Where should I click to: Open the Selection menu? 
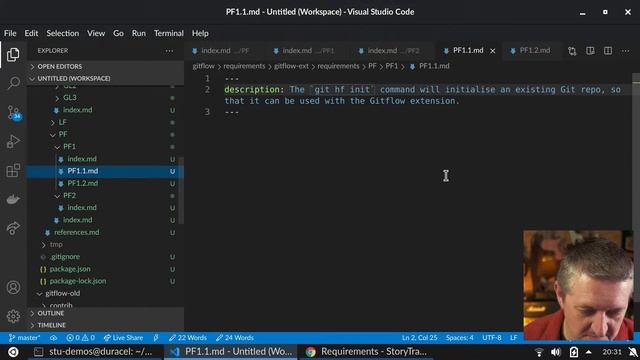(62, 33)
